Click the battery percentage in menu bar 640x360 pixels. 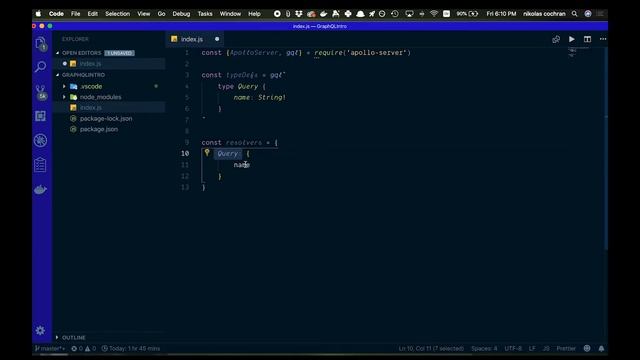click(462, 14)
